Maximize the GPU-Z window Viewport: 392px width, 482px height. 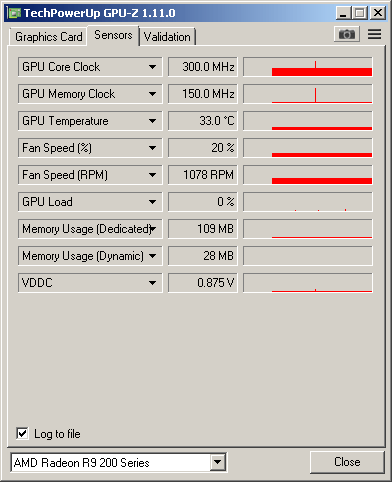tap(360, 13)
